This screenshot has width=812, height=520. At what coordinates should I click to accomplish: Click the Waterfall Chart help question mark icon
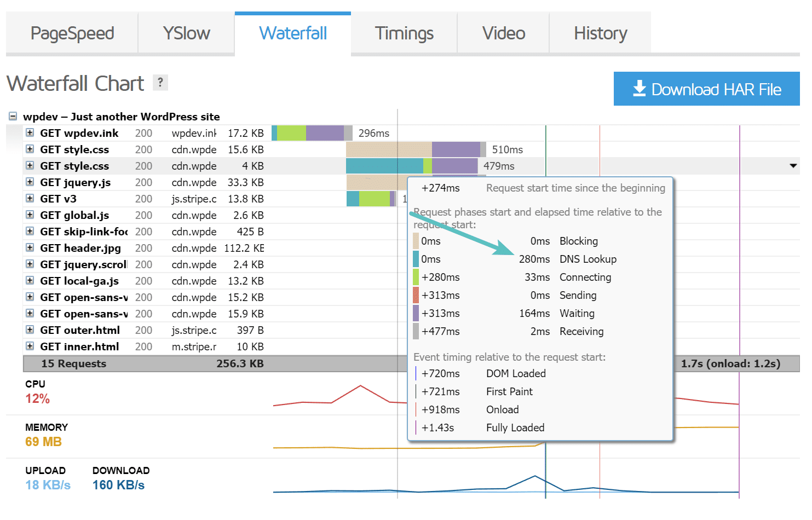click(x=159, y=82)
